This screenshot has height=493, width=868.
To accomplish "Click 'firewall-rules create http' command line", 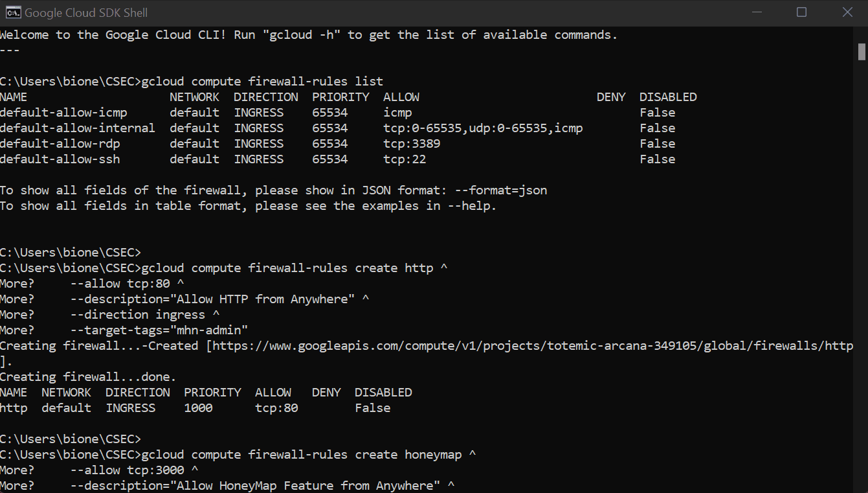I will point(294,268).
